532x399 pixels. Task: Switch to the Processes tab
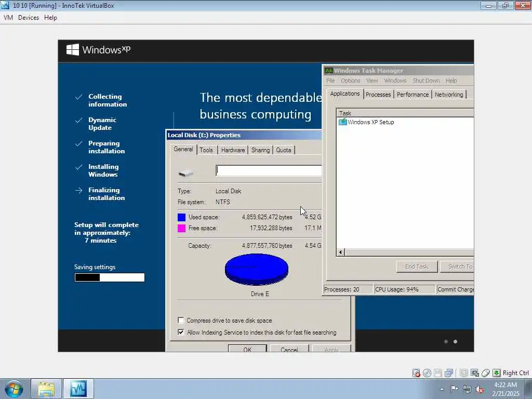[x=378, y=95]
